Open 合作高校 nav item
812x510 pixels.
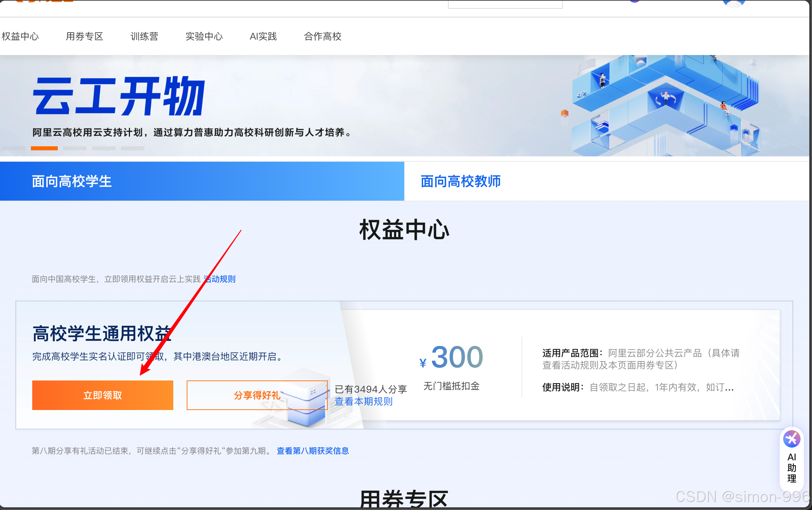click(x=322, y=36)
